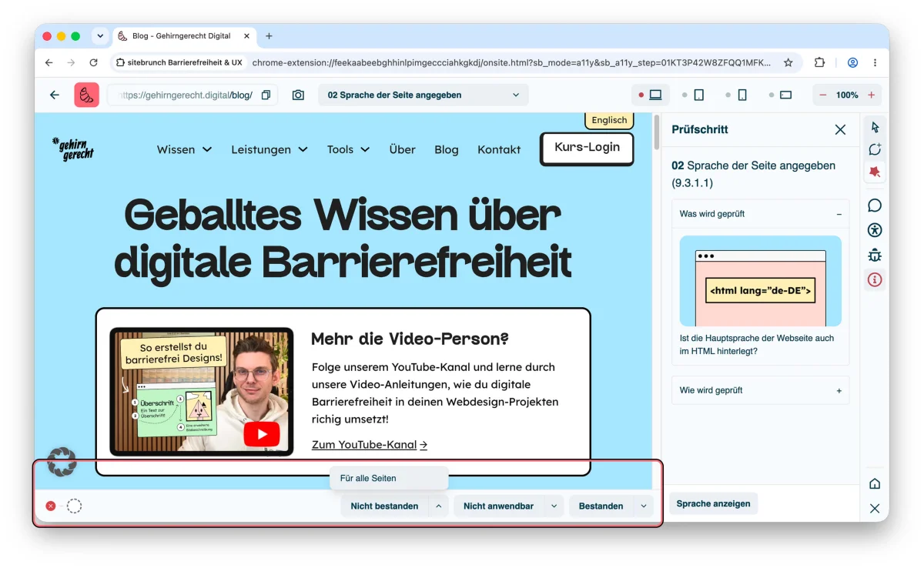
Task: Click the cookie settings round icon
Action: [x=62, y=461]
